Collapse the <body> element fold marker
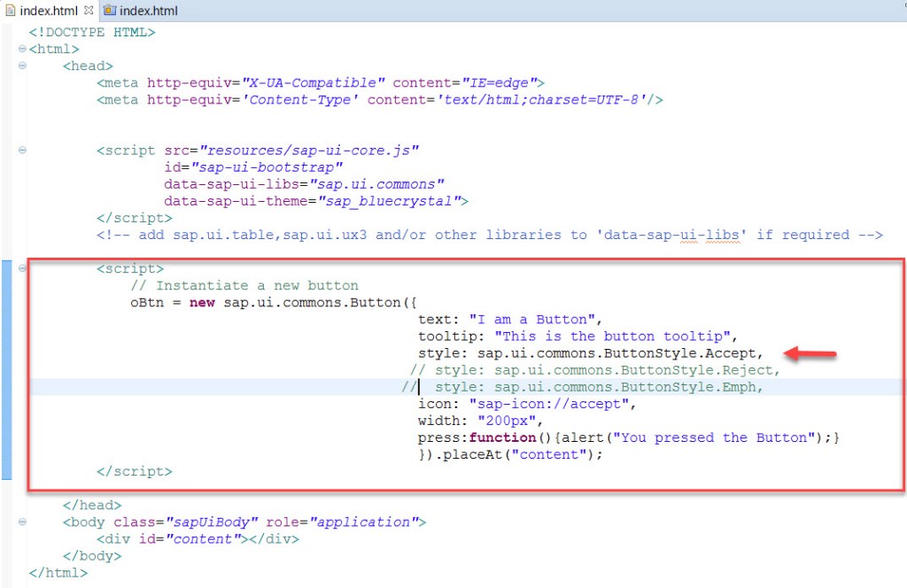 tap(20, 522)
